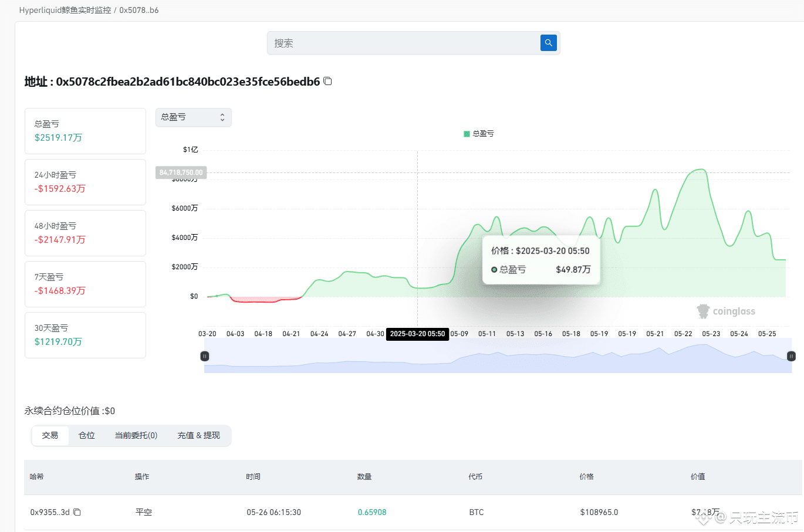Copy the transaction hash 0x9355..3d
Viewport: 804px width, 532px height.
tap(77, 512)
